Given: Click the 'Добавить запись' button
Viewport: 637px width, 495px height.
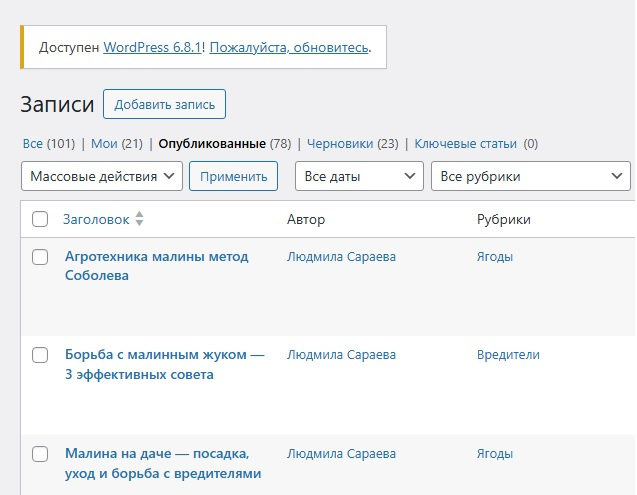Looking at the screenshot, I should (x=165, y=104).
